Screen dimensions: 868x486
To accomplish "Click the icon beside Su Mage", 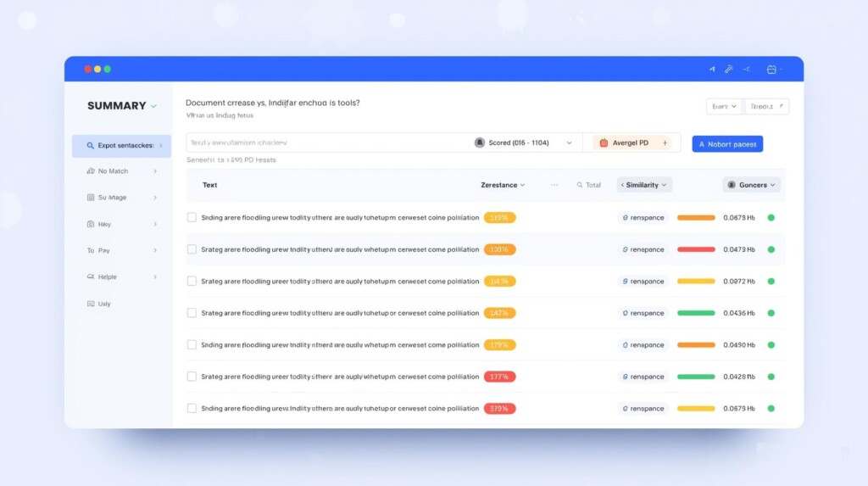I will (x=90, y=198).
